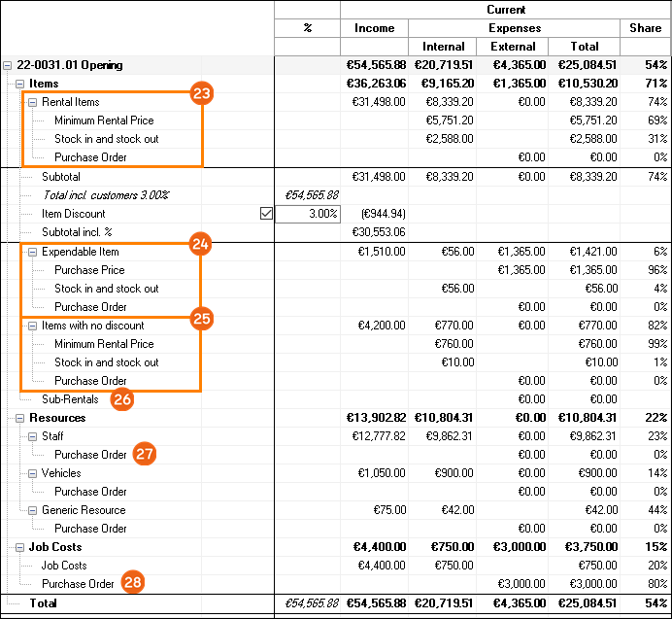Collapse the Rental Items node
This screenshot has width=672, height=619.
coord(33,102)
